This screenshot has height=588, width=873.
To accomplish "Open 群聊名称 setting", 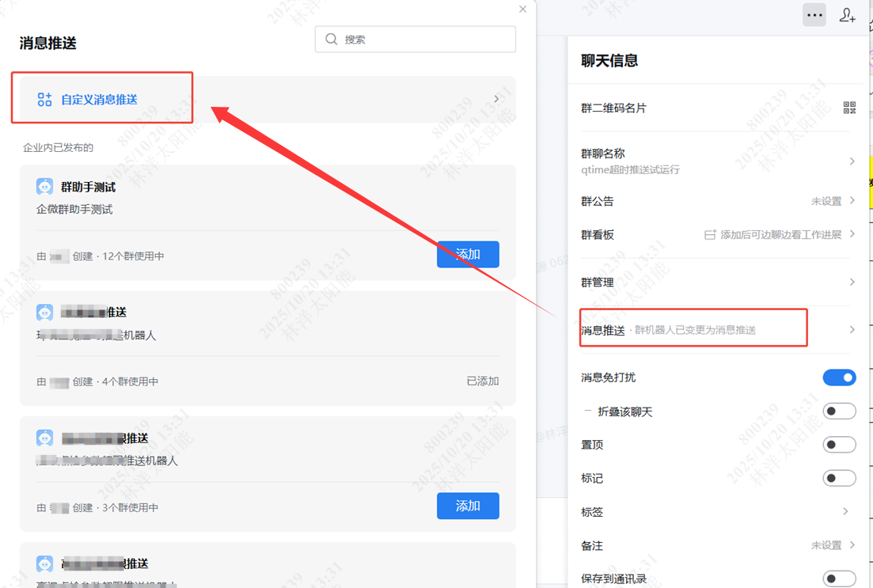I will (718, 161).
